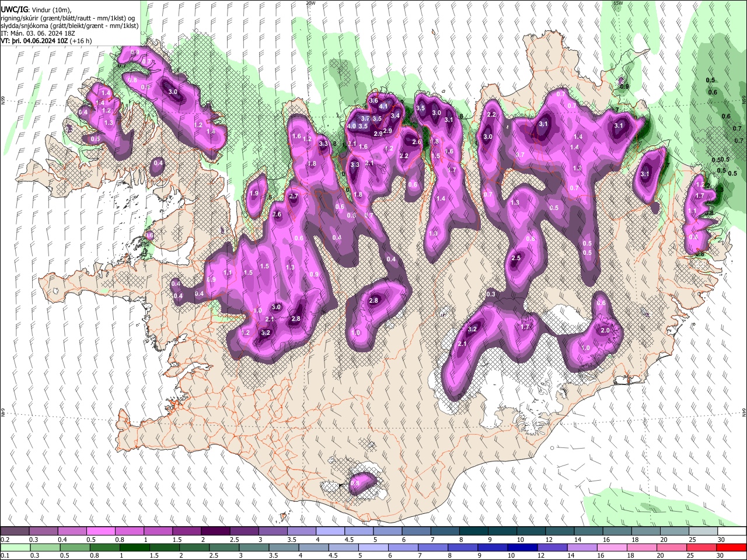Click the 1.9 precipitation value on the map
The image size is (747, 560).
(254, 193)
